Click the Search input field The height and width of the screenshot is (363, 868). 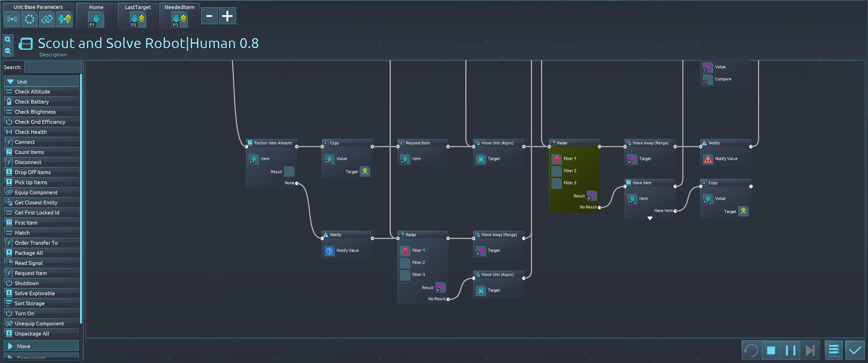tap(53, 67)
